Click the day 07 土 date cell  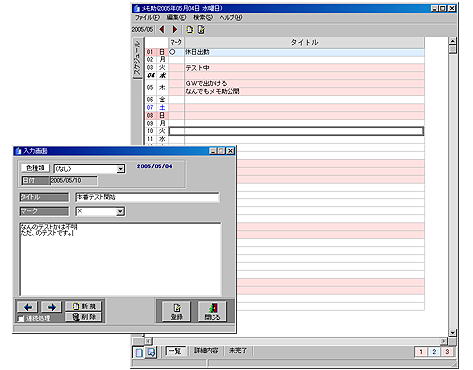tap(157, 108)
